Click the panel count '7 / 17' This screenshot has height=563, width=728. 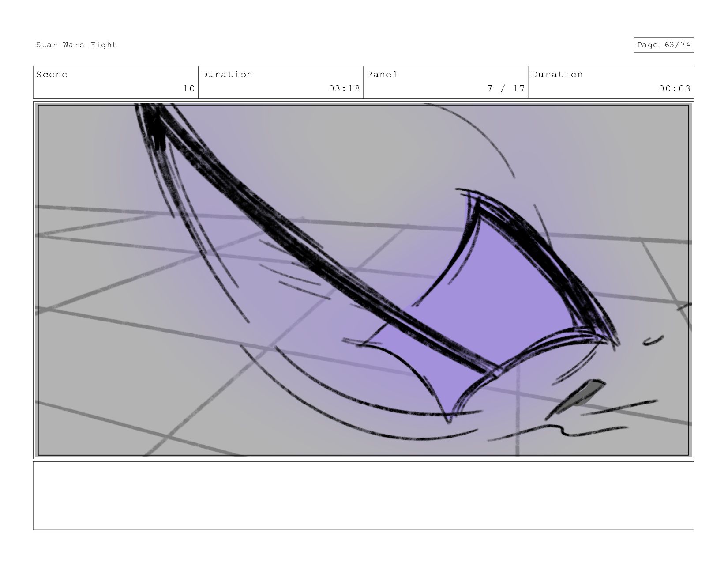point(506,88)
